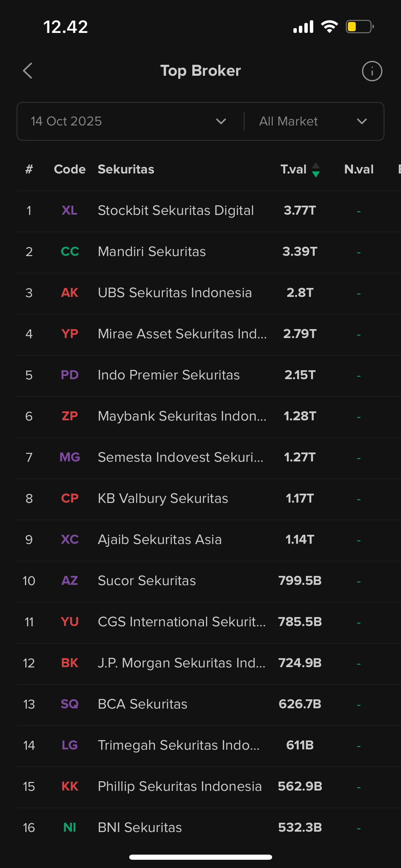This screenshot has height=868, width=401.
Task: Tap the AK broker code
Action: coord(70,293)
